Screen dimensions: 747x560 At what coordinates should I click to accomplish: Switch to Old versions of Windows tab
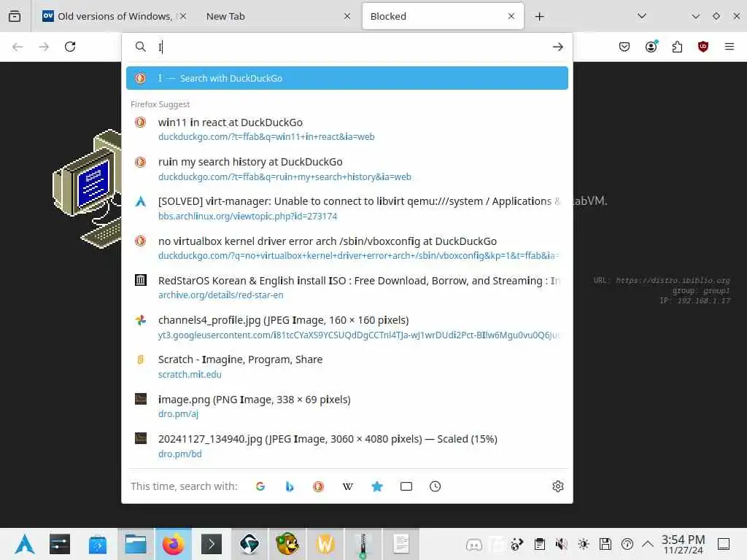pyautogui.click(x=114, y=16)
